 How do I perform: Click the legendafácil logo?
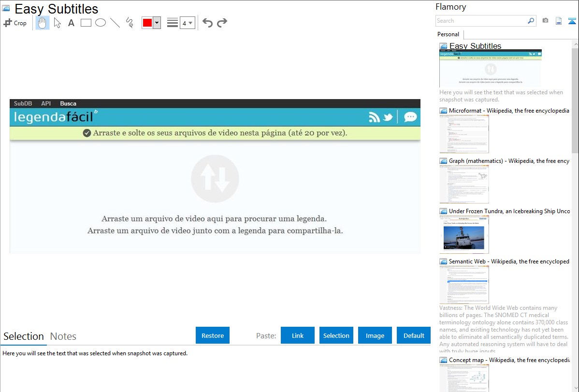(56, 117)
